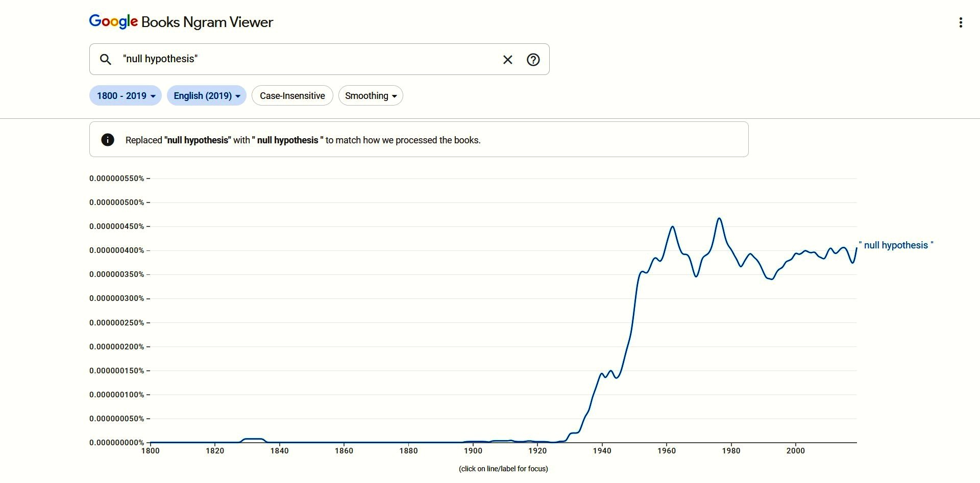The height and width of the screenshot is (483, 980).
Task: Click the blue line peak near 1976
Action: pyautogui.click(x=719, y=219)
